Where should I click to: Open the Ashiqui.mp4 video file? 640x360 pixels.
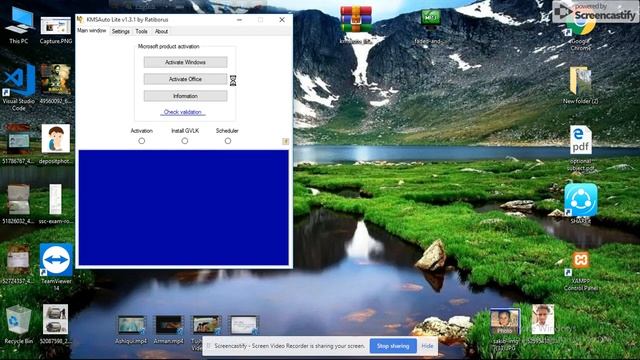(131, 330)
